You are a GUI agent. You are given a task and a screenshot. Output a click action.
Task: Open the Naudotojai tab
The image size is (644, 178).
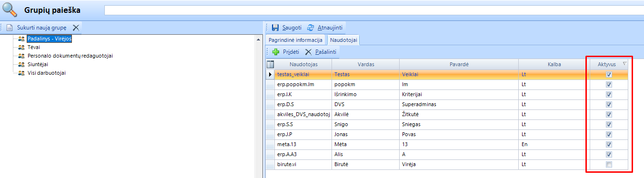coord(343,40)
